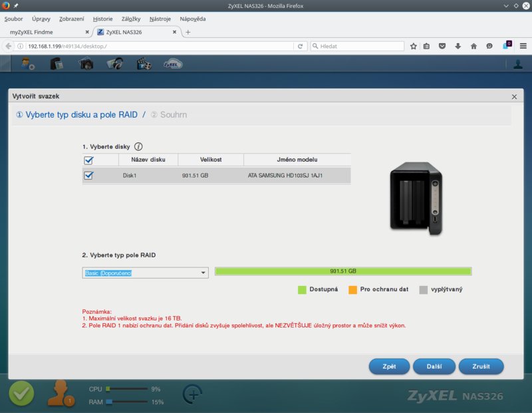This screenshot has width=532, height=413.
Task: Click the Další button
Action: [434, 366]
